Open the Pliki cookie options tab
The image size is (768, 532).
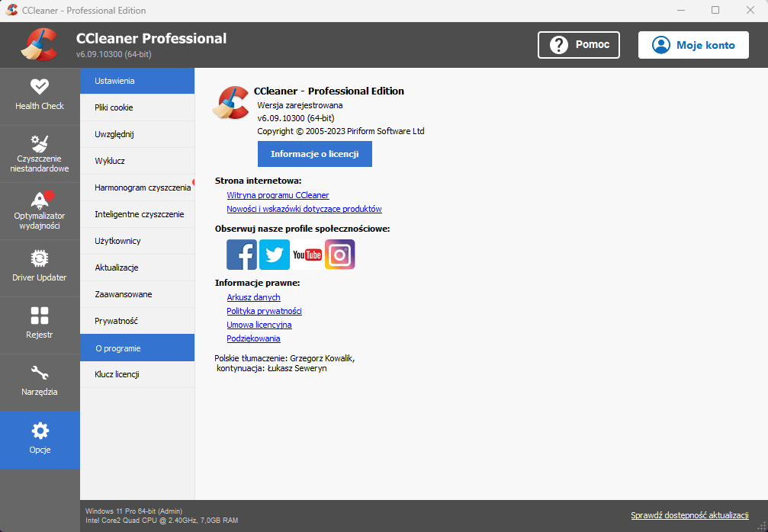(x=137, y=107)
